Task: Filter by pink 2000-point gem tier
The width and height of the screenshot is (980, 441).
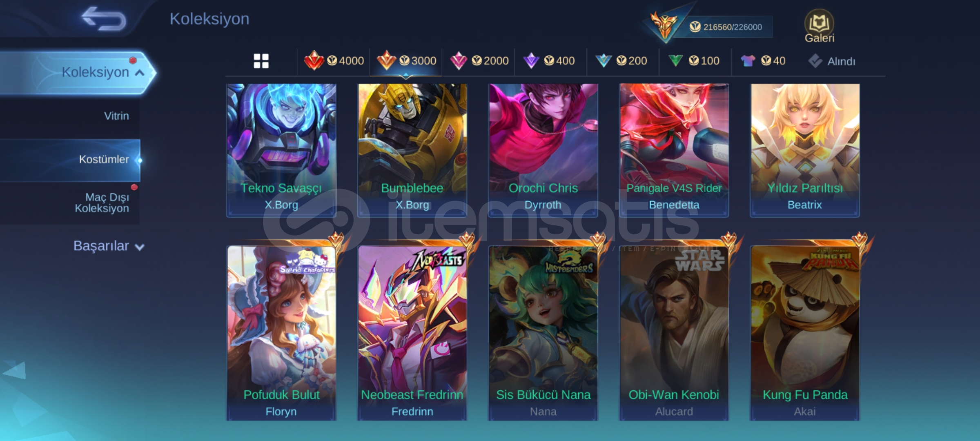Action: pos(479,61)
